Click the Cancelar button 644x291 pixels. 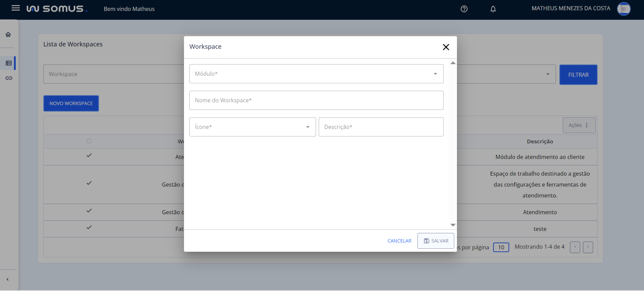coord(399,241)
